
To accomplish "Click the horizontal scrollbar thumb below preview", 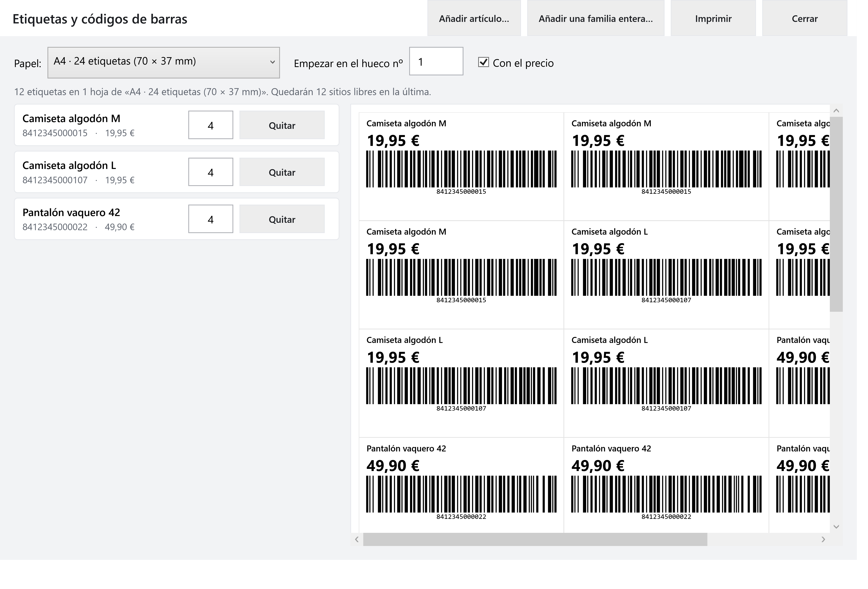I will click(x=535, y=539).
